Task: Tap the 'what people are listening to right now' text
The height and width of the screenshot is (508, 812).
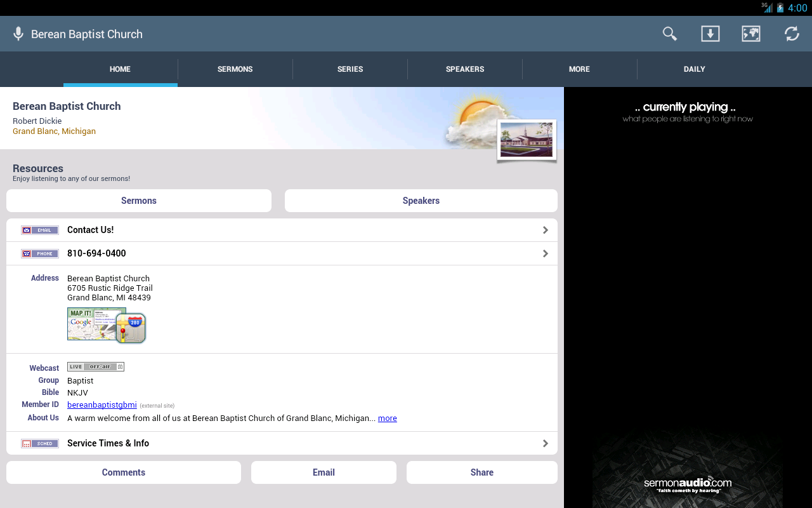Action: point(688,119)
